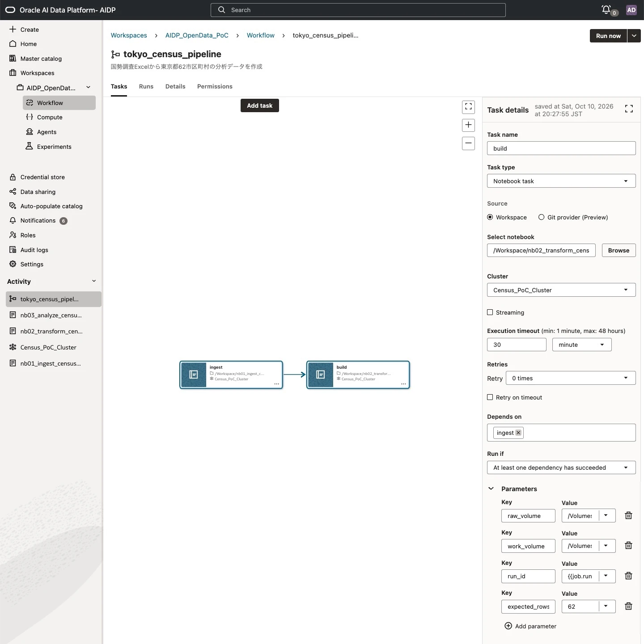644x644 pixels.
Task: Click the Search field in the top bar
Action: 358,10
